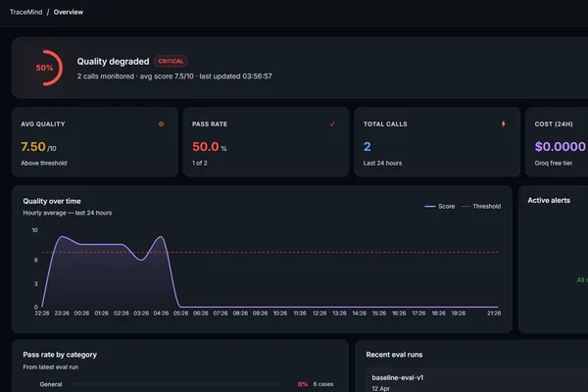Click the '1 of 2' pass count
Screen dimensions: 588x392
(x=200, y=164)
